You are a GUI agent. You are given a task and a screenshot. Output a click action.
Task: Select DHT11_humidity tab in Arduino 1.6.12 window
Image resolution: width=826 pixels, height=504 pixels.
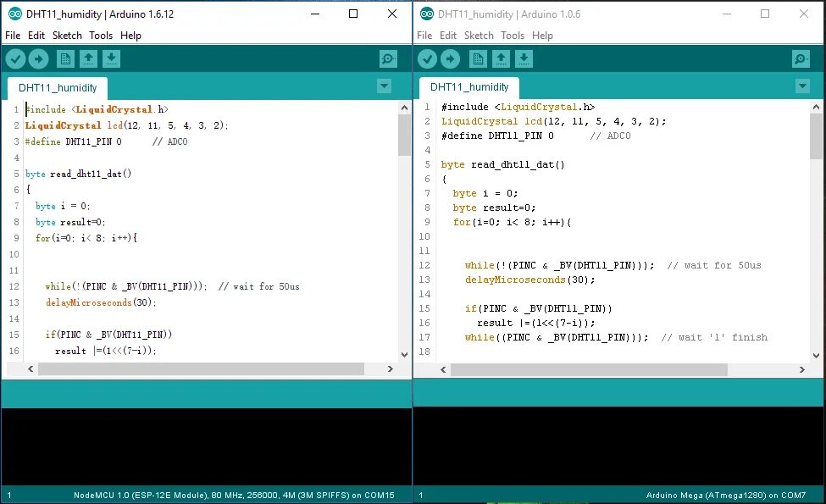point(58,88)
